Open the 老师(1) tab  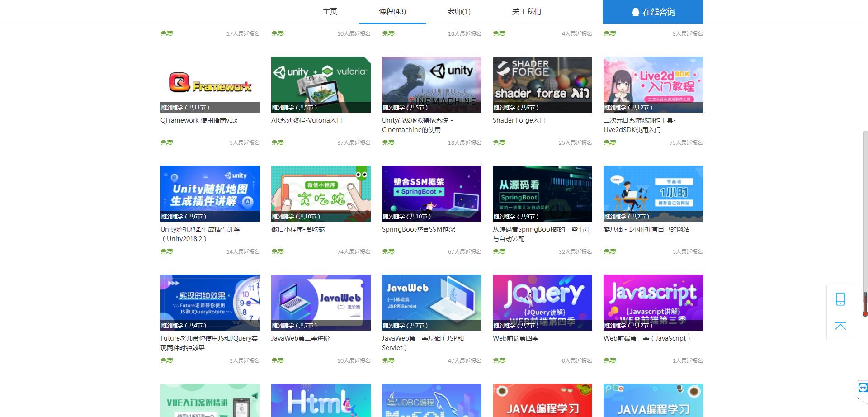point(459,12)
